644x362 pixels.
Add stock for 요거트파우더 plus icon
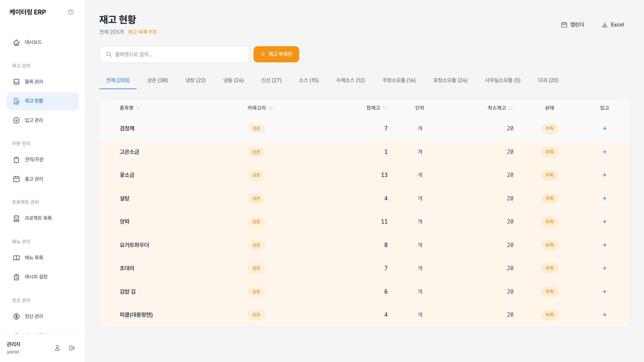604,245
